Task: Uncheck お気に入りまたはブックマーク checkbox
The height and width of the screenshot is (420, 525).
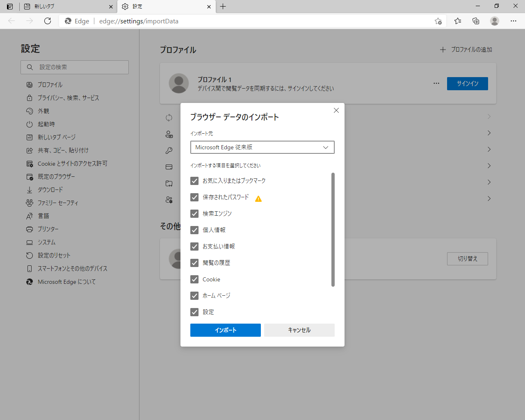Action: click(194, 181)
